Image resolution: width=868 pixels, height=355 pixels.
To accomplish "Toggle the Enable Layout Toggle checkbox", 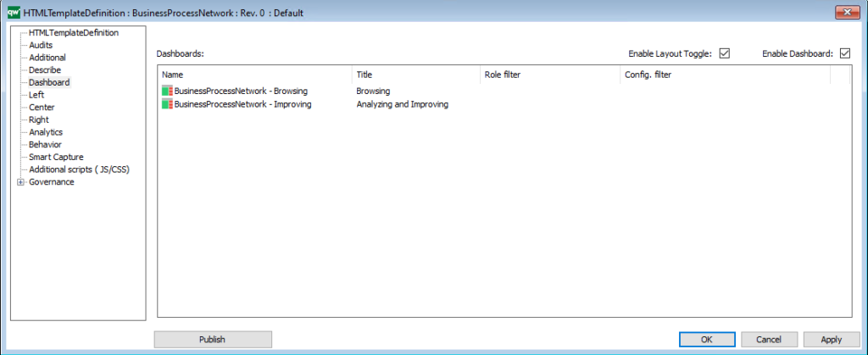I will pos(724,54).
